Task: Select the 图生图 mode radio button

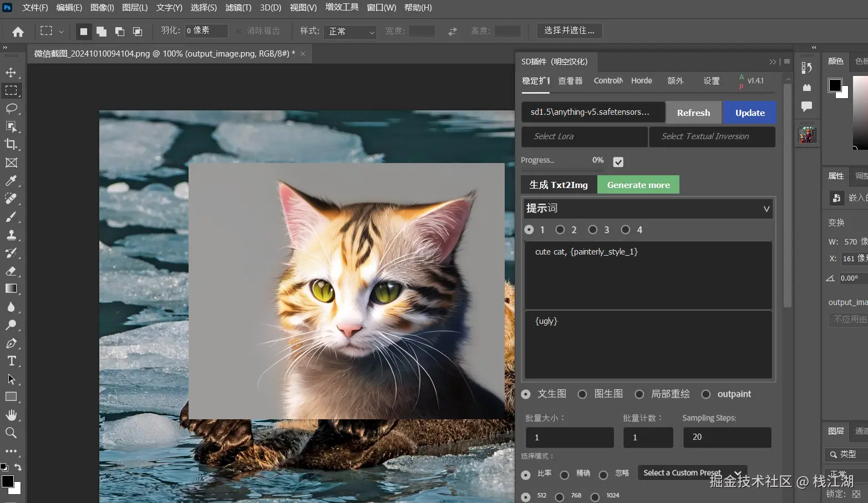Action: pyautogui.click(x=582, y=394)
